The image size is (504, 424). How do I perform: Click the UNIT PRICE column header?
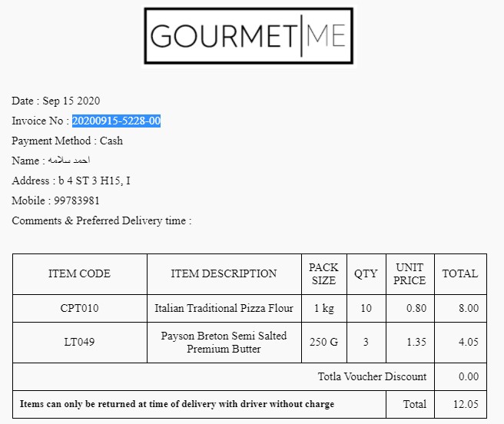(x=409, y=273)
